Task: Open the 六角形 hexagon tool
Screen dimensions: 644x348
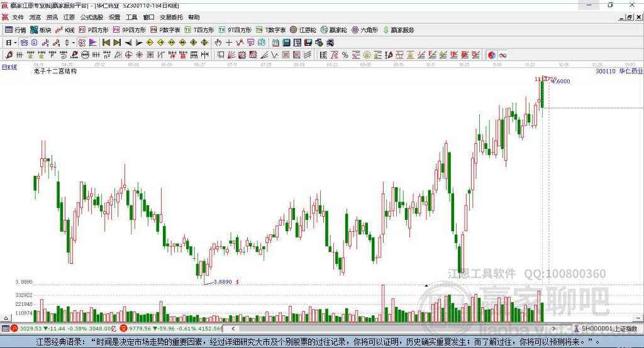Action: click(x=365, y=30)
